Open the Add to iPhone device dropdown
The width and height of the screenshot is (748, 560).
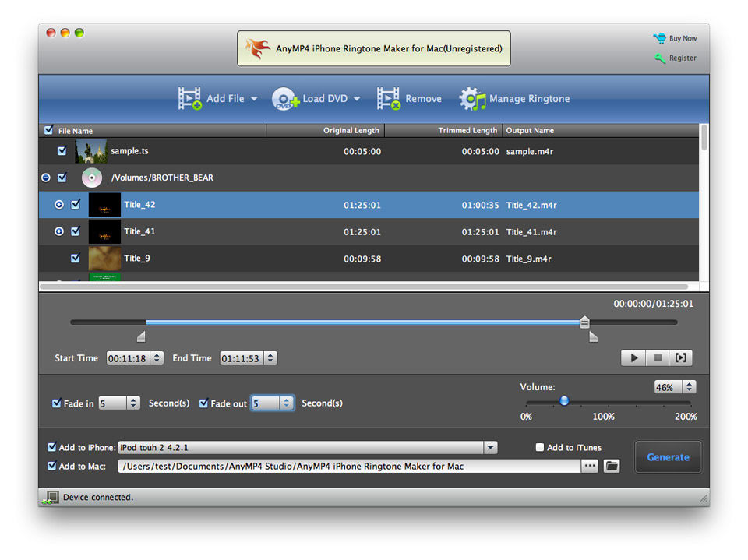click(490, 447)
